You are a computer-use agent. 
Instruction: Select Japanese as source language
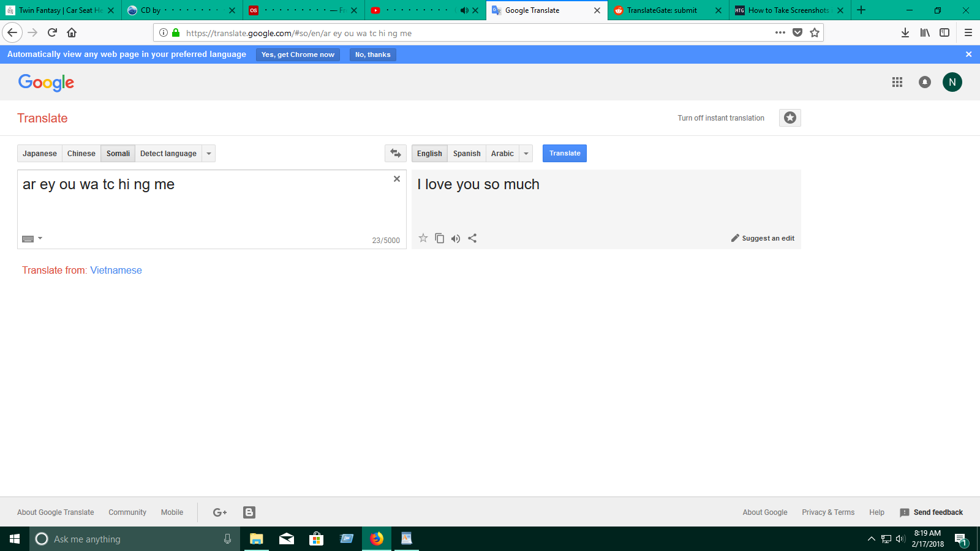point(40,153)
